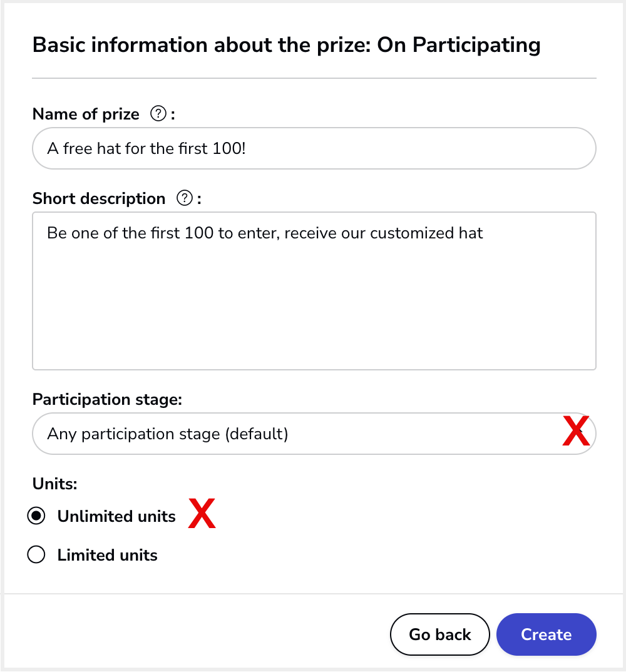Viewport: 626px width, 672px height.
Task: Click the 'Name of prize' label
Action: [86, 115]
